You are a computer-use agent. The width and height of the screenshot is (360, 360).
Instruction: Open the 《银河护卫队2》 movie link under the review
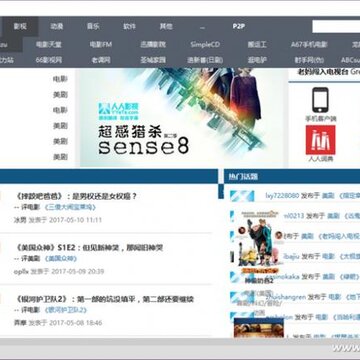(x=65, y=310)
